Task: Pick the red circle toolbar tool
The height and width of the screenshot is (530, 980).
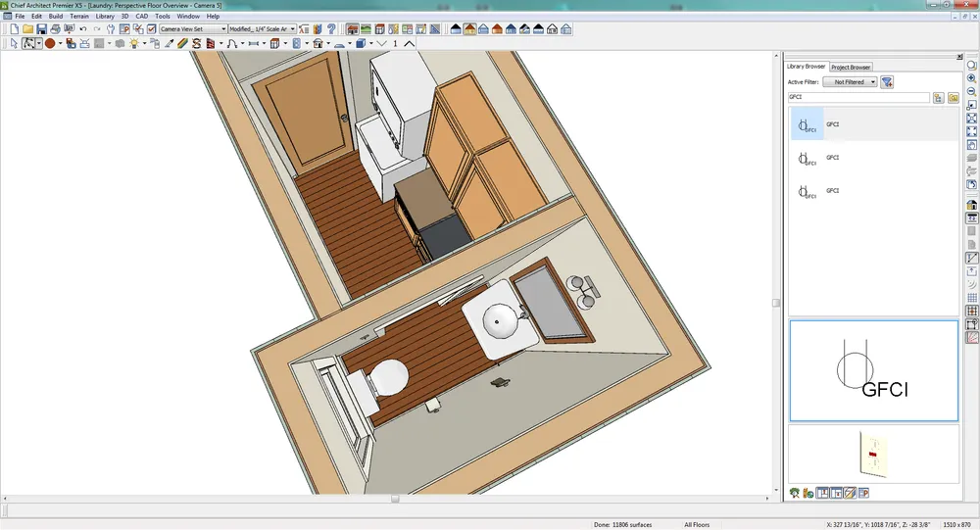Action: coord(50,44)
